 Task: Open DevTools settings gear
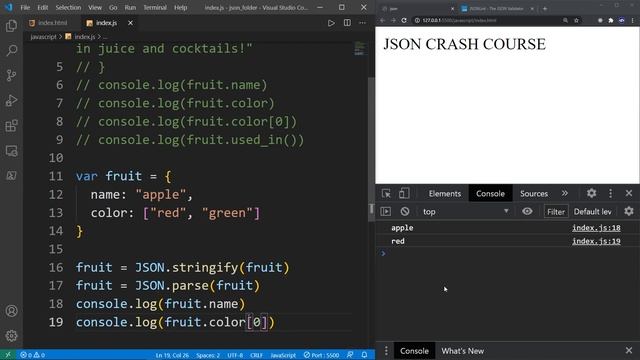(591, 193)
